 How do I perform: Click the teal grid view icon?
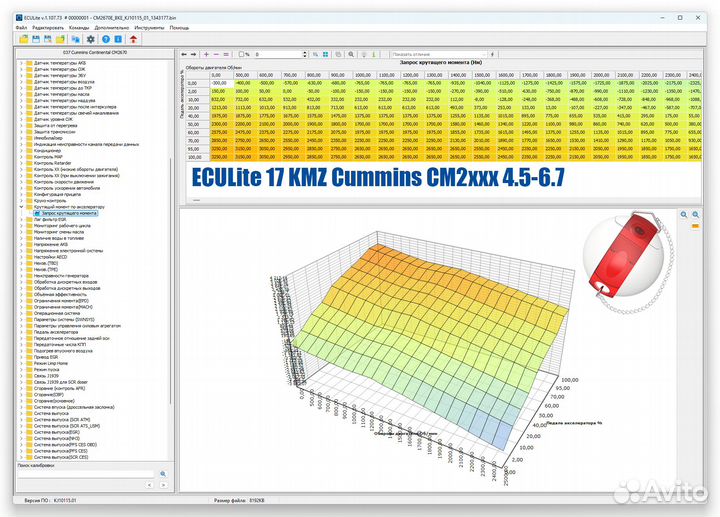(x=326, y=54)
